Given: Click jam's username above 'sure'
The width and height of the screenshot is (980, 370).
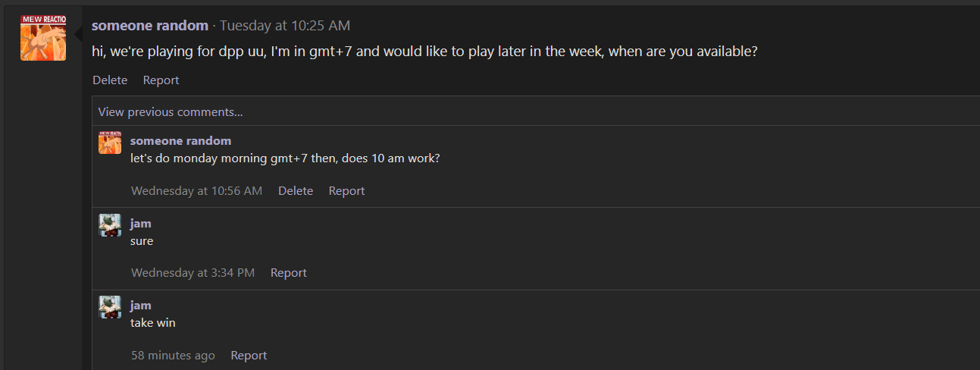Looking at the screenshot, I should (x=141, y=223).
